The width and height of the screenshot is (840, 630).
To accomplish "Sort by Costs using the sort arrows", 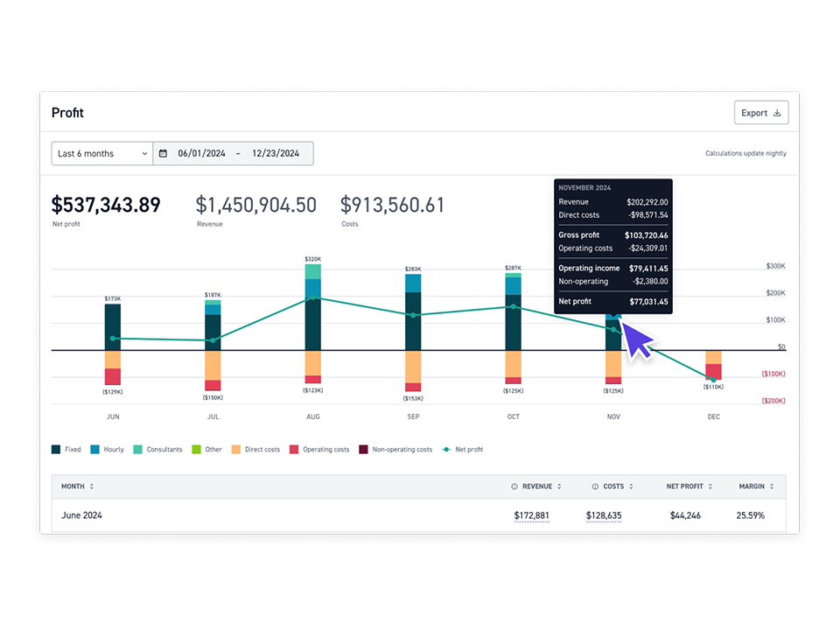I will coord(630,486).
